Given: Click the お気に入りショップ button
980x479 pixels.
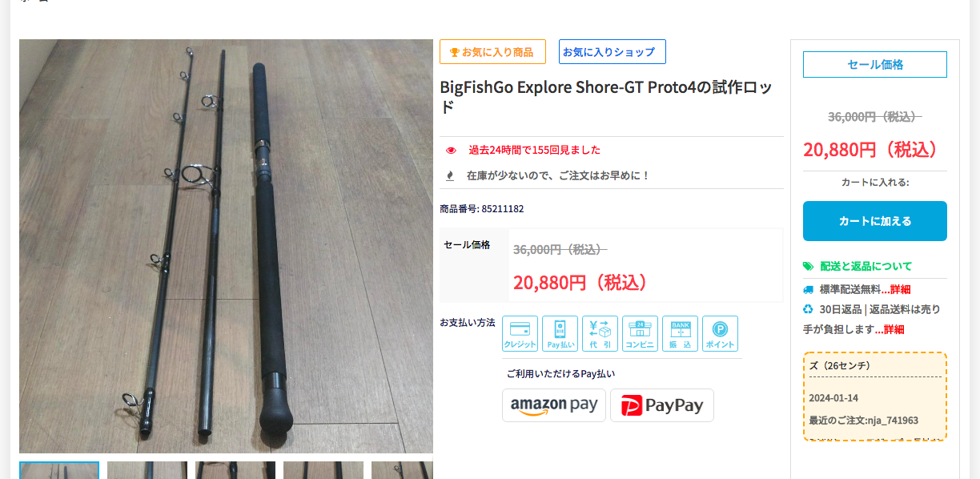Looking at the screenshot, I should point(612,52).
